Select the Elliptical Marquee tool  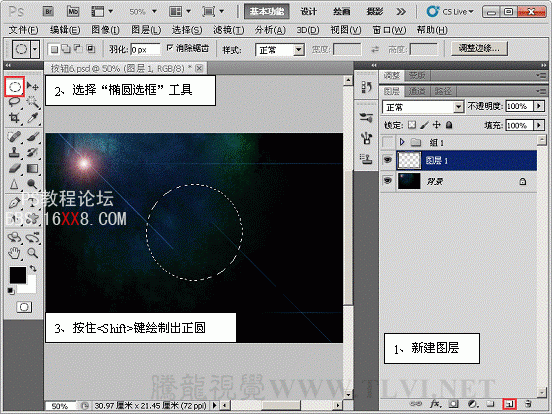click(x=15, y=87)
